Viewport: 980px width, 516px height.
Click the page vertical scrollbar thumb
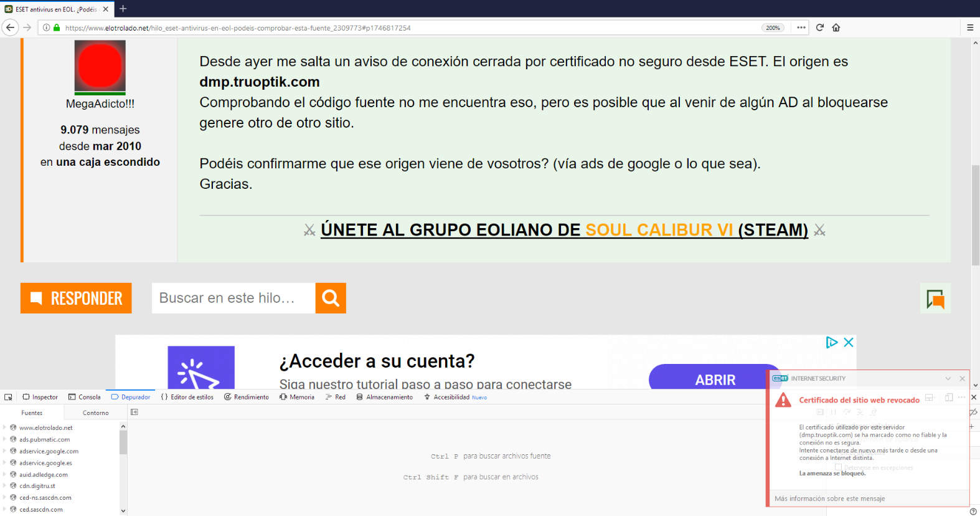pyautogui.click(x=975, y=215)
